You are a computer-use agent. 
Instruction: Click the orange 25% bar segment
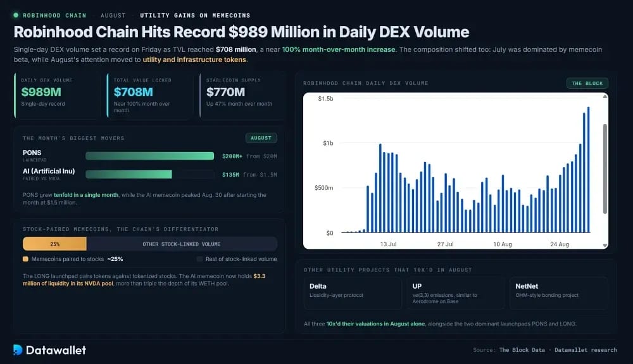54,244
